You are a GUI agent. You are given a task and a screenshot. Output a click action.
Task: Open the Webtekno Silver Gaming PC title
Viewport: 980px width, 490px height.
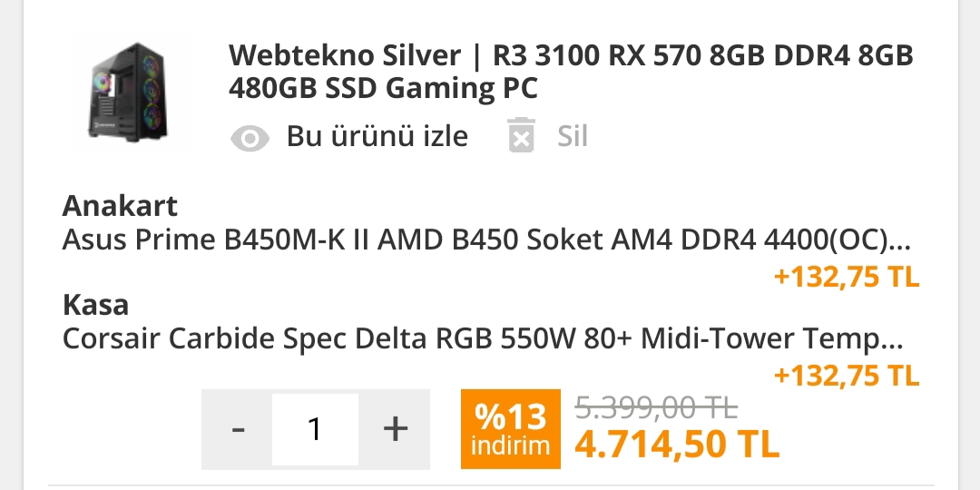coord(570,72)
